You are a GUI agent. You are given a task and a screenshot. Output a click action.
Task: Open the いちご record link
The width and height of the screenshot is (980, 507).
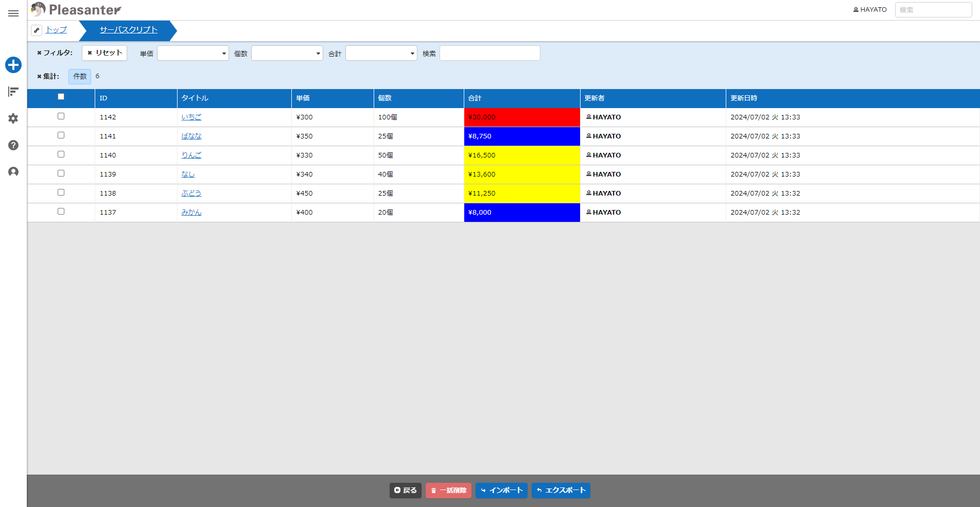pos(191,117)
